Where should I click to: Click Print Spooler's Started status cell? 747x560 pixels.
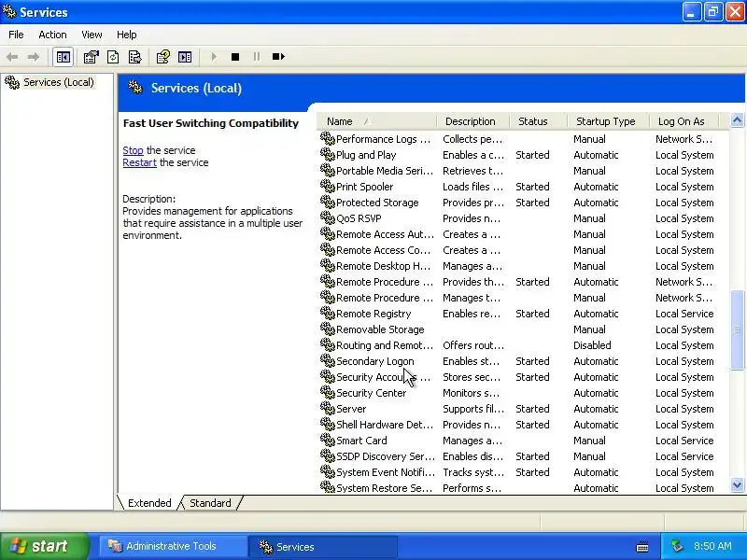pos(532,187)
